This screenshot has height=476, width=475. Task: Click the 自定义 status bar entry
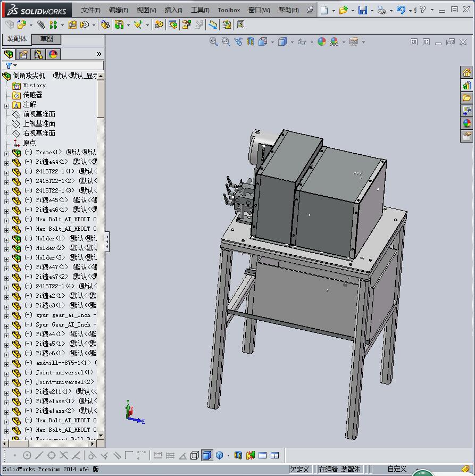tap(397, 469)
